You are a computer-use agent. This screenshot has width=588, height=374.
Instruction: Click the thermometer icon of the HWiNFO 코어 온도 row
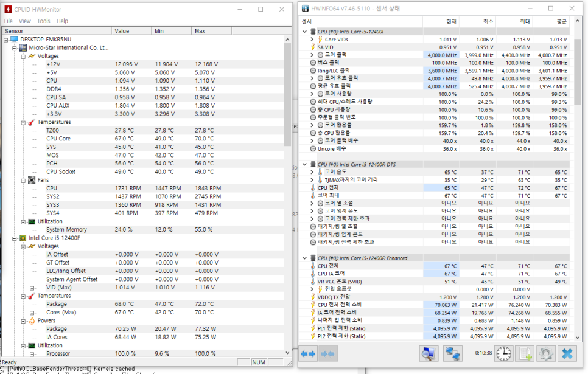(320, 171)
